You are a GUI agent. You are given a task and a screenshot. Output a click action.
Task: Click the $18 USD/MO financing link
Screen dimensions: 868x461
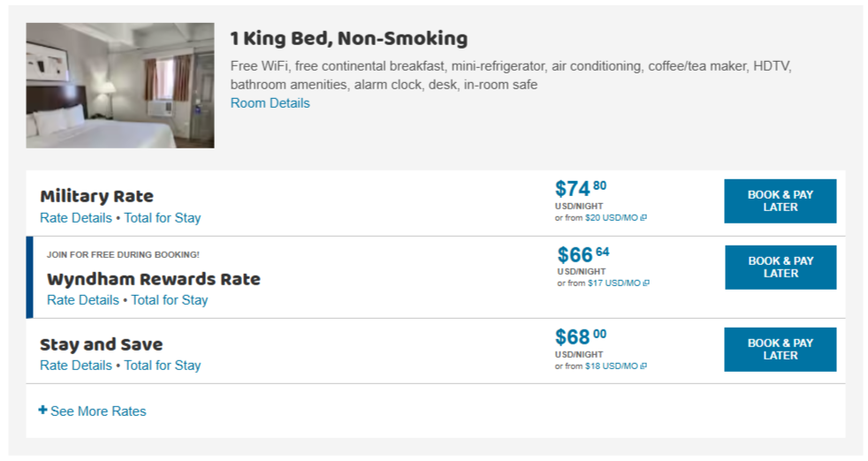coord(611,367)
